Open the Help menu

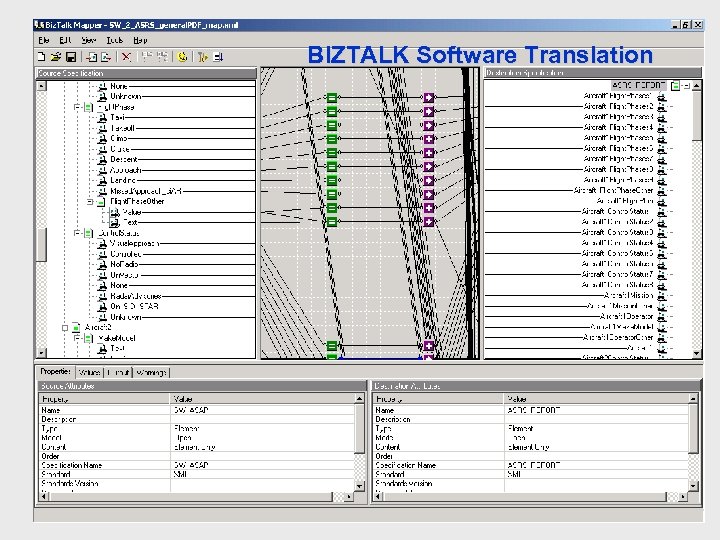coord(140,40)
